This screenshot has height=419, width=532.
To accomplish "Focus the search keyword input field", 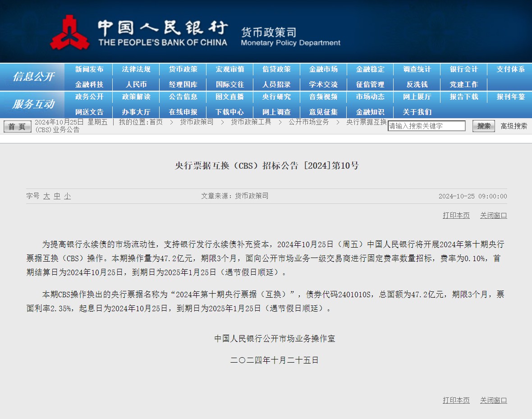I will pos(427,126).
